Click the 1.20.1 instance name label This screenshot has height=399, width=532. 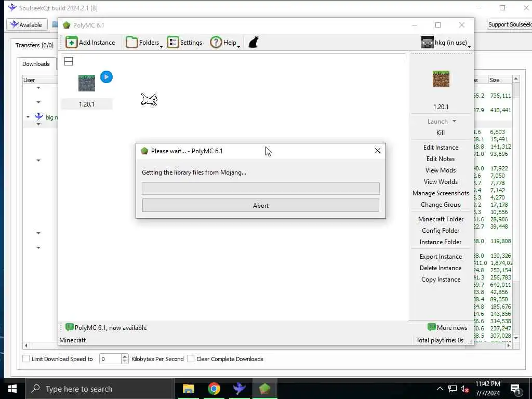pos(87,104)
